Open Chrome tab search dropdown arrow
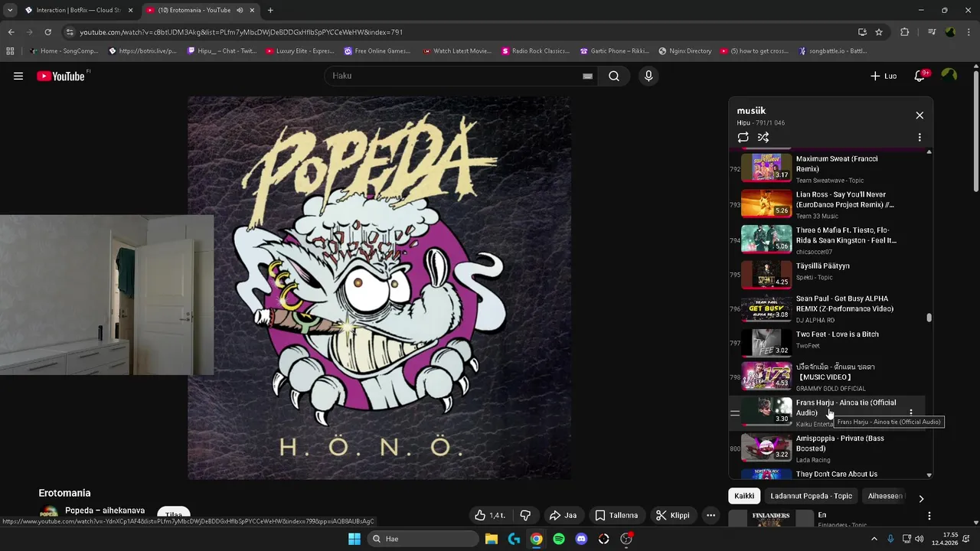The height and width of the screenshot is (551, 980). pyautogui.click(x=10, y=10)
